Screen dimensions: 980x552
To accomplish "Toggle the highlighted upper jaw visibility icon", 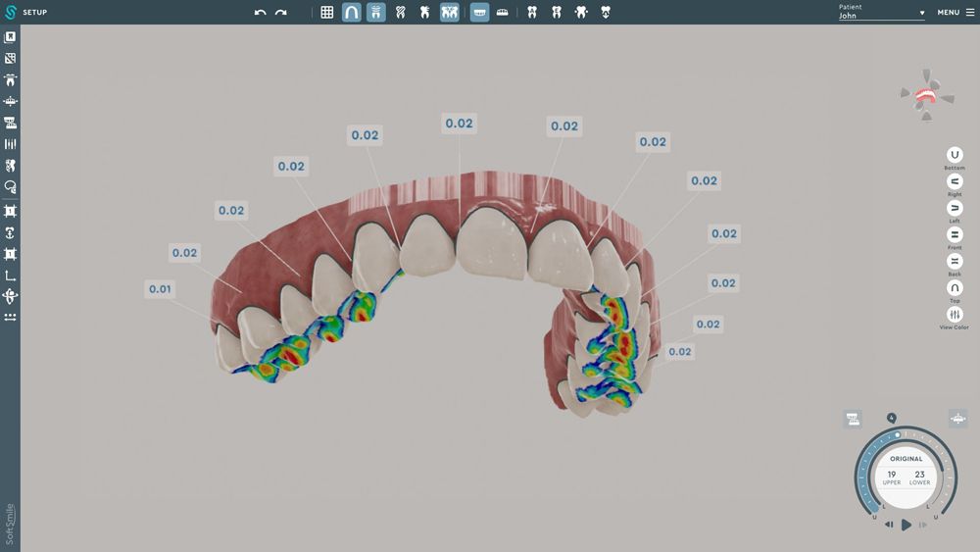I will pyautogui.click(x=479, y=12).
